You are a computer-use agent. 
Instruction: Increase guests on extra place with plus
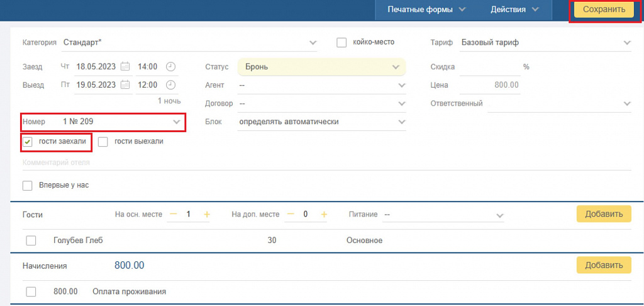324,214
